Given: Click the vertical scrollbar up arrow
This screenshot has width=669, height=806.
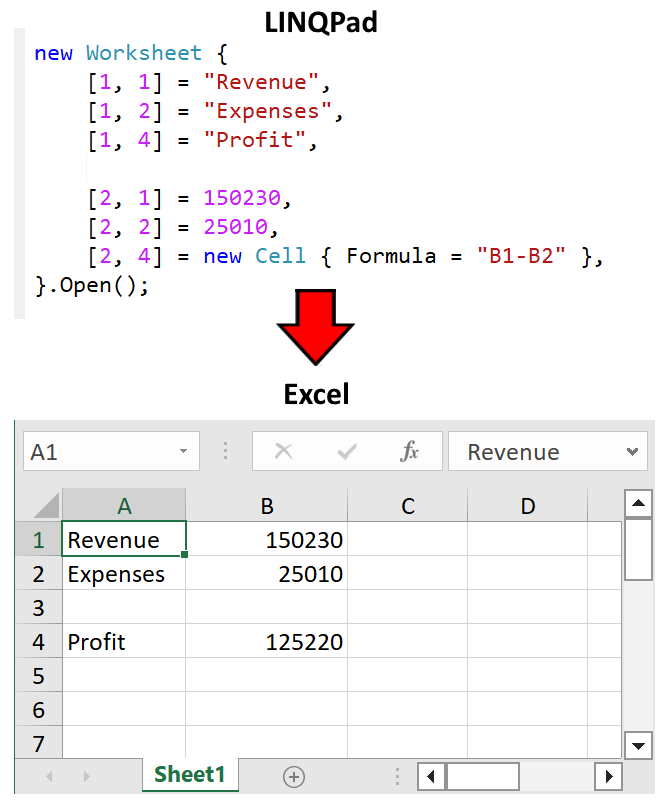Looking at the screenshot, I should pyautogui.click(x=638, y=503).
